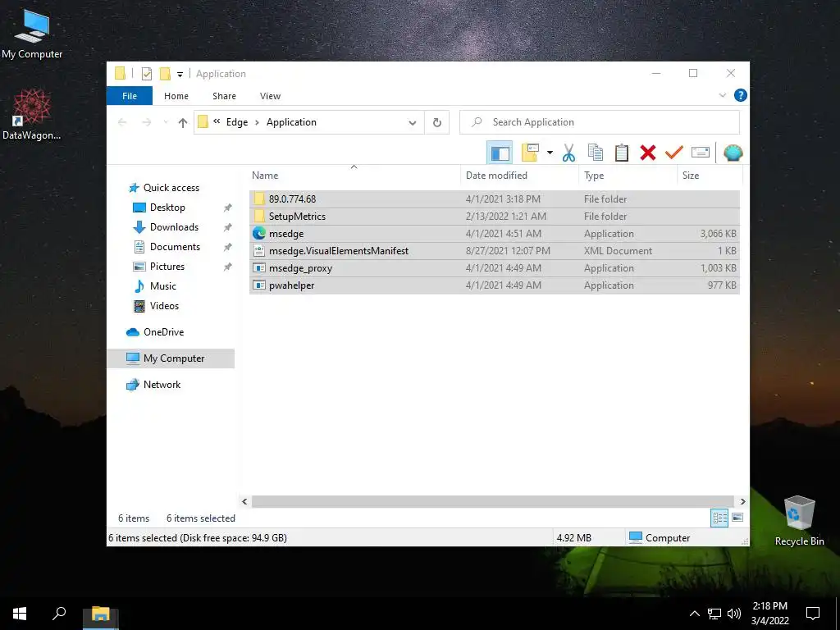Select msedge.VisualElementsManifest XML file
This screenshot has width=840, height=630.
pyautogui.click(x=495, y=251)
